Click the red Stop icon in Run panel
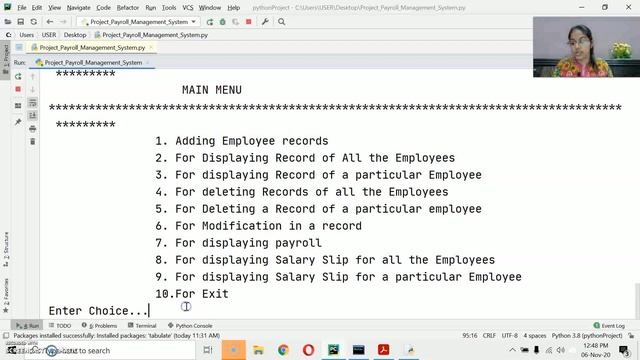This screenshot has height=360, width=640. coord(18,89)
